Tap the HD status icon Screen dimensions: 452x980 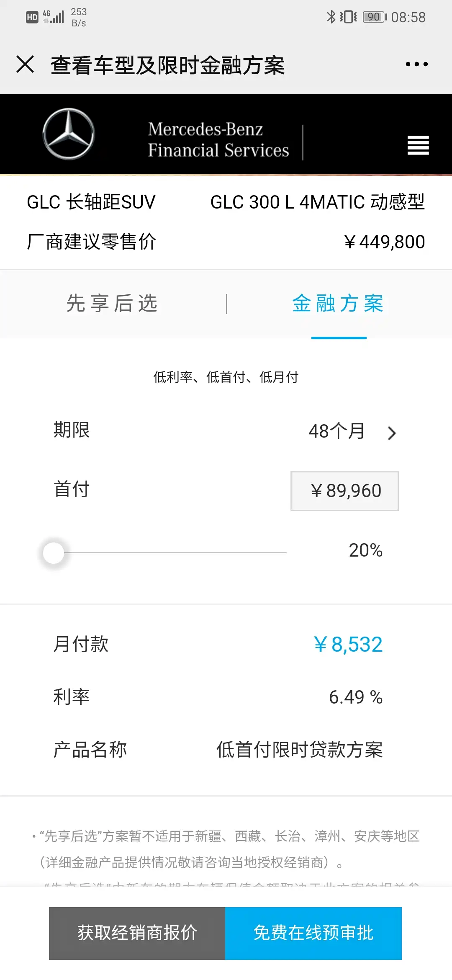coord(32,17)
